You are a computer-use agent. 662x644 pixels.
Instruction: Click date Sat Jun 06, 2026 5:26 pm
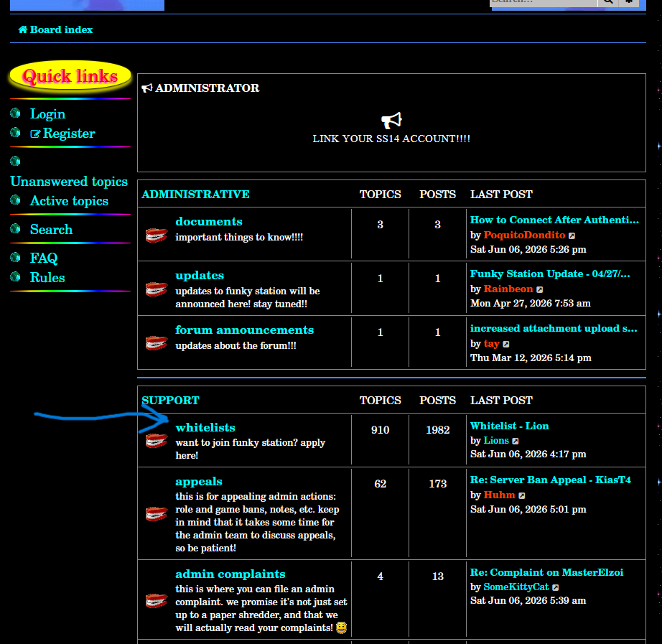tap(528, 250)
